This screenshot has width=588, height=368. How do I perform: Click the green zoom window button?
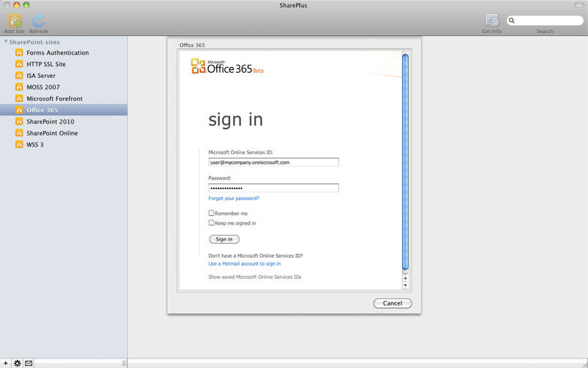(x=26, y=5)
